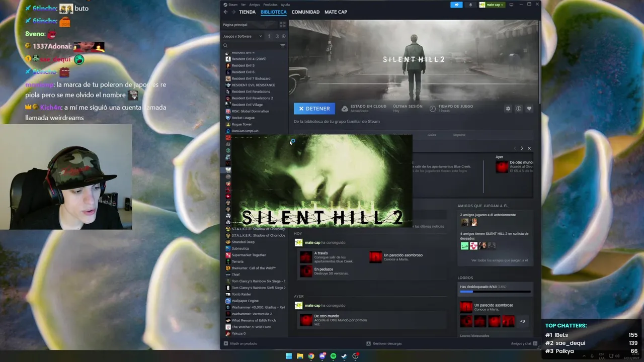The width and height of the screenshot is (644, 362).
Task: Select Resident Evil 7 Biohazard in list
Action: click(251, 78)
